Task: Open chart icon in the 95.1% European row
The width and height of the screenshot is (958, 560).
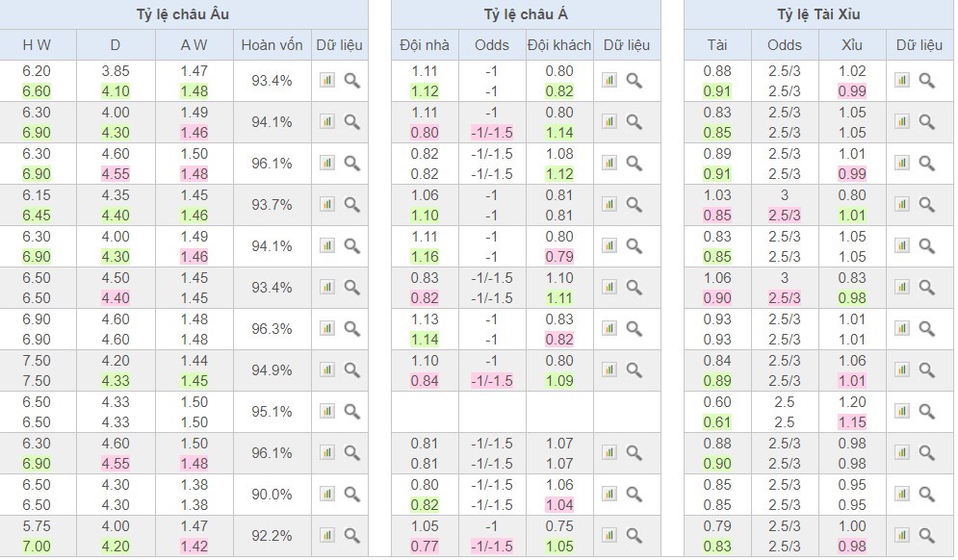Action: pos(327,411)
